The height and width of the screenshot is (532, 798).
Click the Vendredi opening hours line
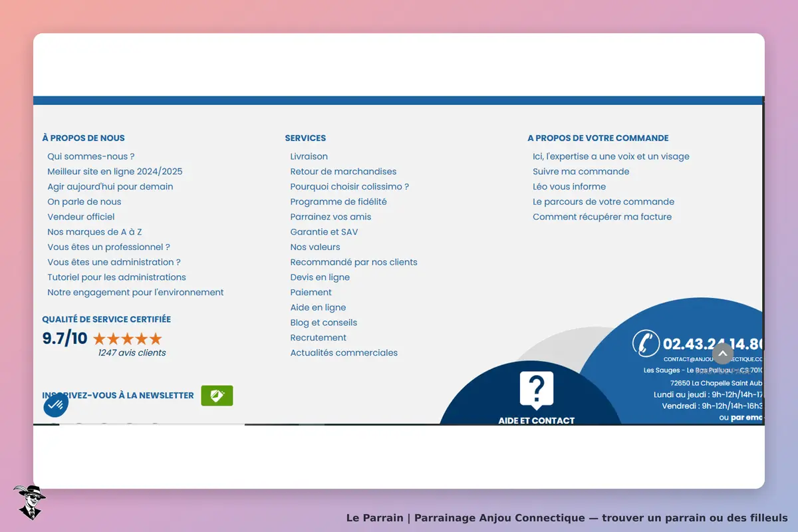pyautogui.click(x=713, y=406)
